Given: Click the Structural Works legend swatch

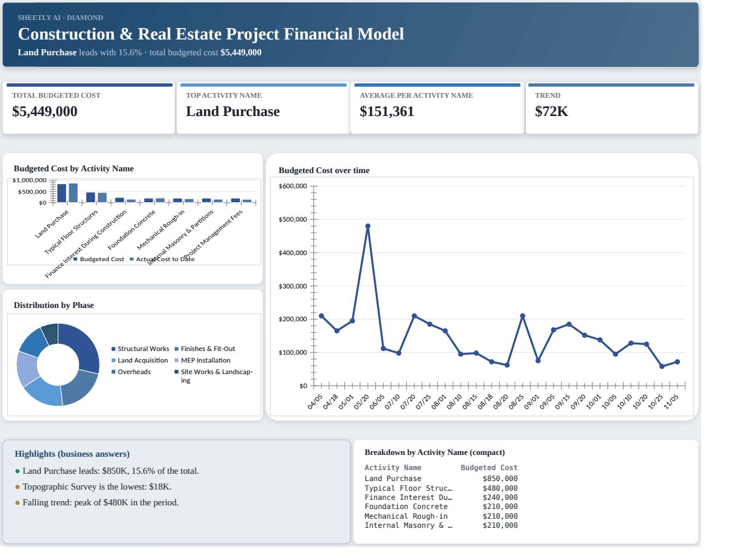Looking at the screenshot, I should tap(114, 349).
